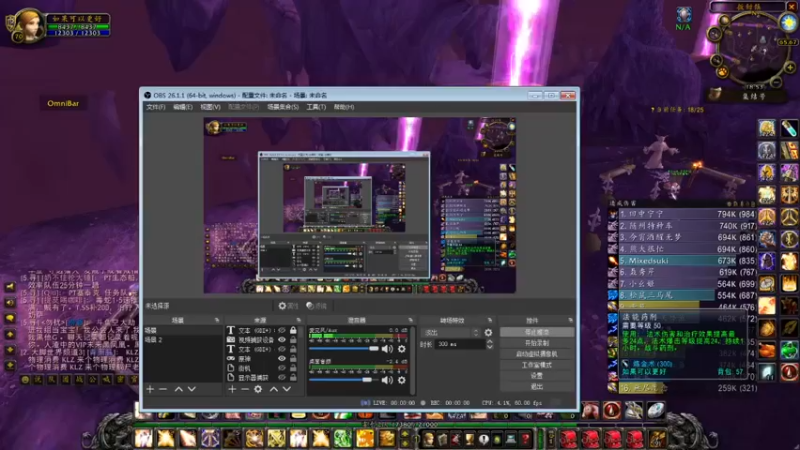Click 退出 exit button in Controls
This screenshot has height=450, width=800.
(x=537, y=387)
